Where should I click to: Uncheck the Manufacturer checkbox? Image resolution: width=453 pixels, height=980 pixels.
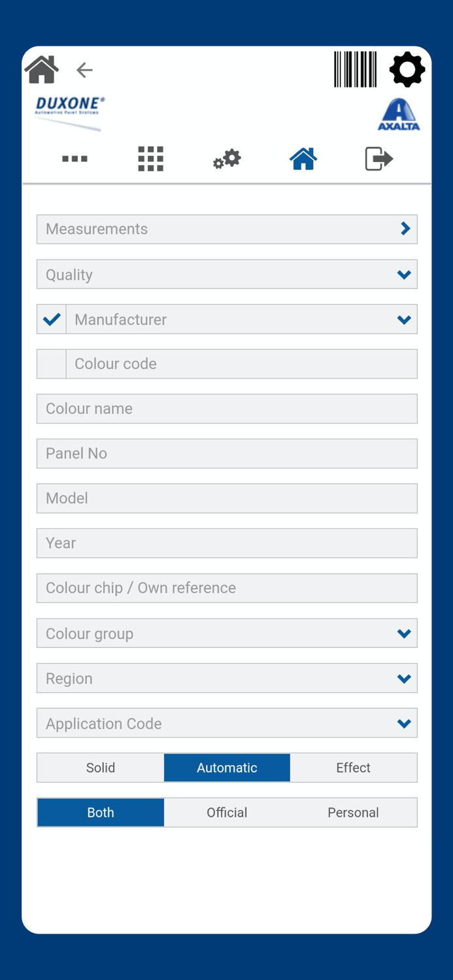point(52,319)
